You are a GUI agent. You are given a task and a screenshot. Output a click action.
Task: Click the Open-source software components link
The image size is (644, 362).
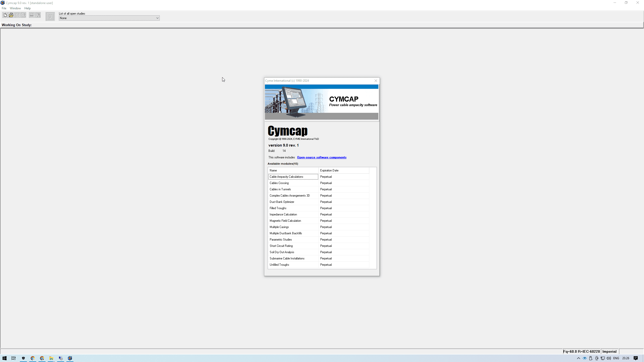pos(321,157)
